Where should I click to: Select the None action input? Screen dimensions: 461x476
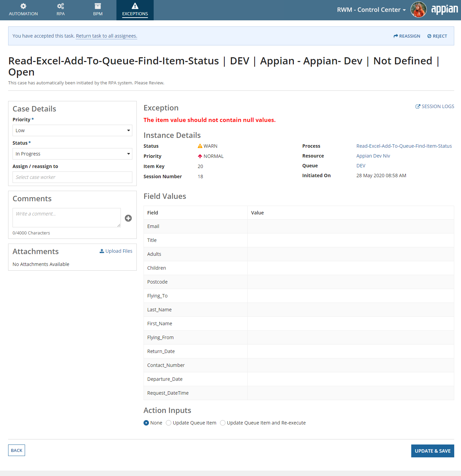146,423
